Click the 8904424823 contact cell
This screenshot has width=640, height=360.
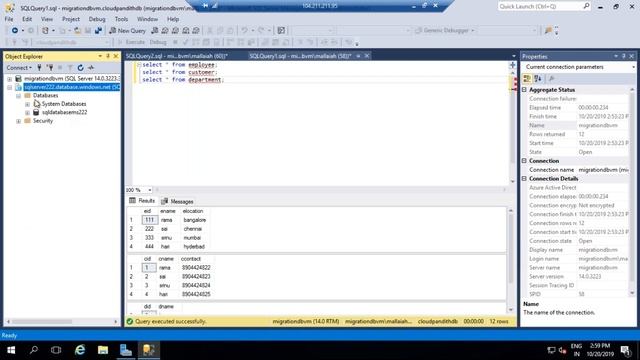pos(196,277)
